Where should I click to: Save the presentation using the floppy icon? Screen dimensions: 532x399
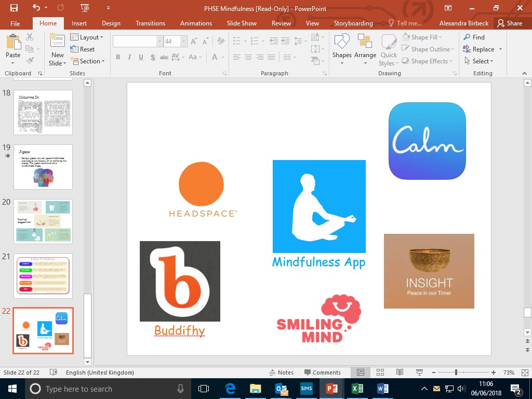[14, 8]
